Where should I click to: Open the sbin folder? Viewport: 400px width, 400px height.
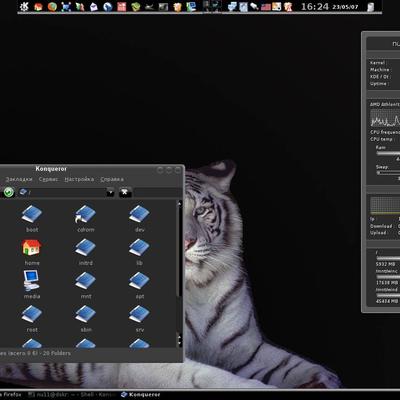pyautogui.click(x=86, y=319)
